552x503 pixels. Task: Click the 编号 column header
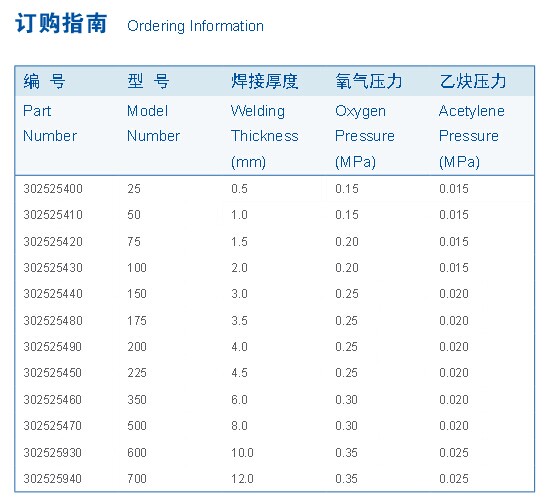tap(44, 81)
